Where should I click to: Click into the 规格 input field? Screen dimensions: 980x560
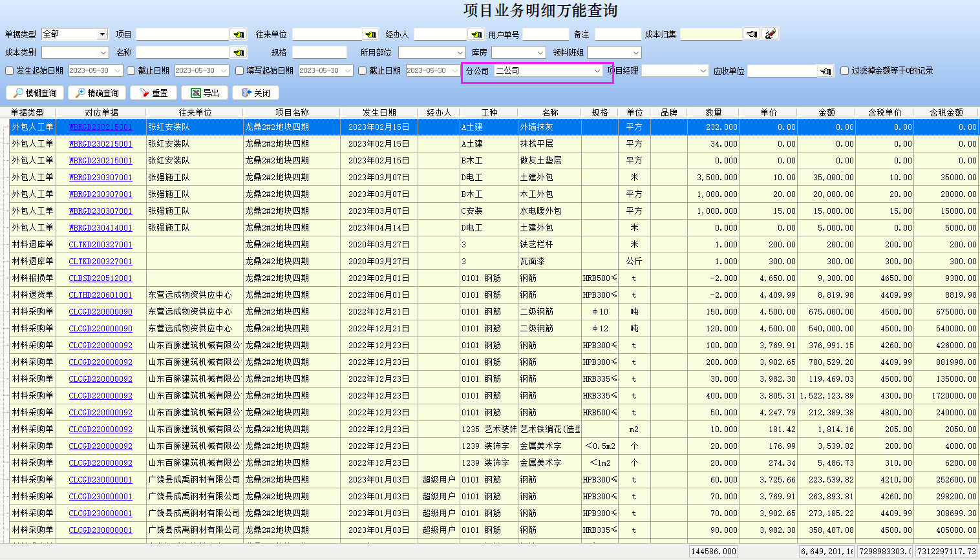pos(319,52)
